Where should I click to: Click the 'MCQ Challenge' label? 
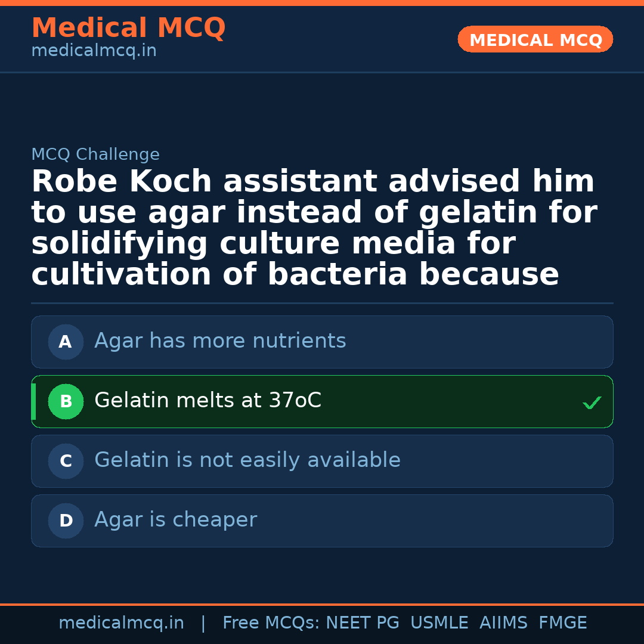95,154
